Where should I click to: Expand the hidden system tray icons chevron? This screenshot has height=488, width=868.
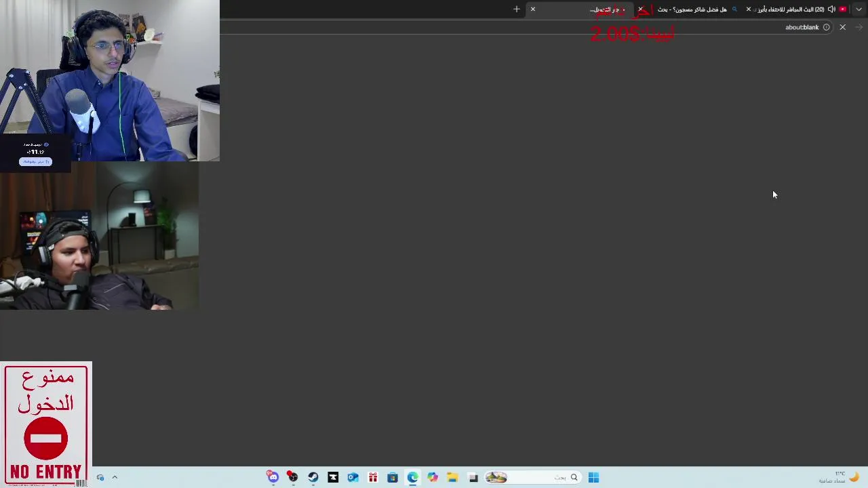coord(115,477)
